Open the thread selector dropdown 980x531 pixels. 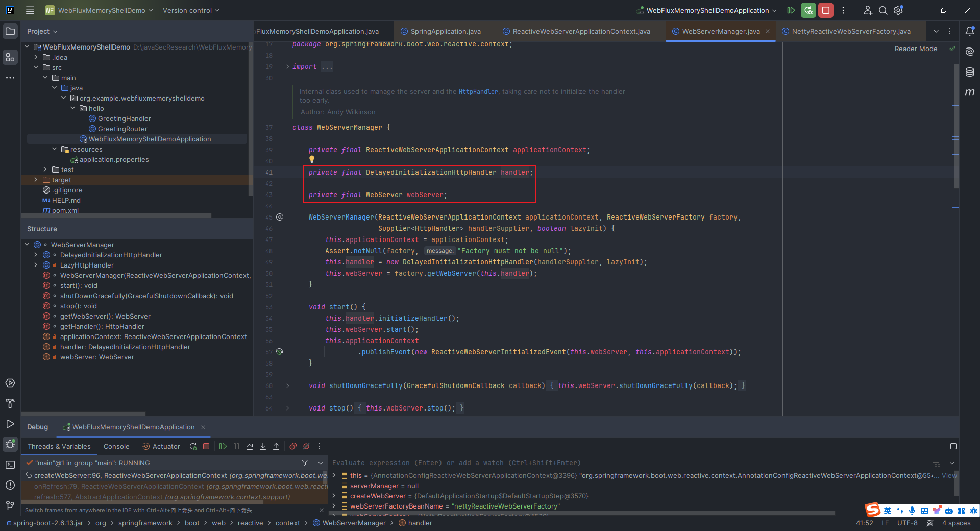pos(321,463)
